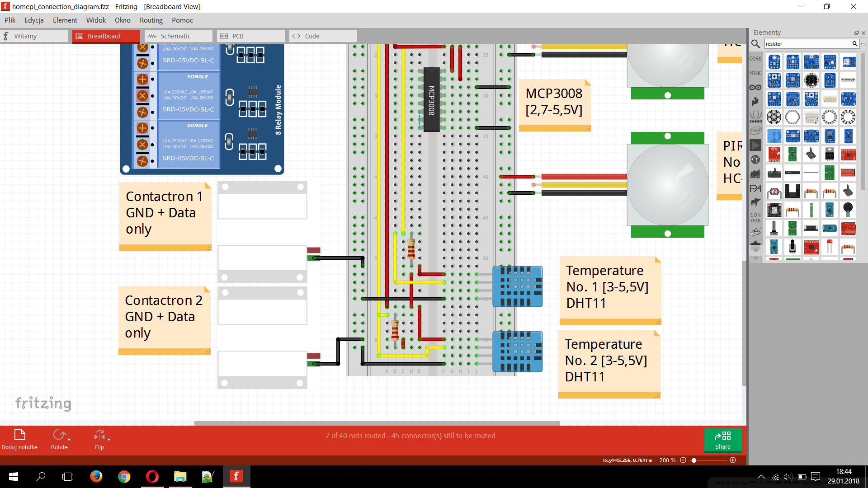Switch to the Witamy tab
The image size is (868, 488).
pos(34,36)
